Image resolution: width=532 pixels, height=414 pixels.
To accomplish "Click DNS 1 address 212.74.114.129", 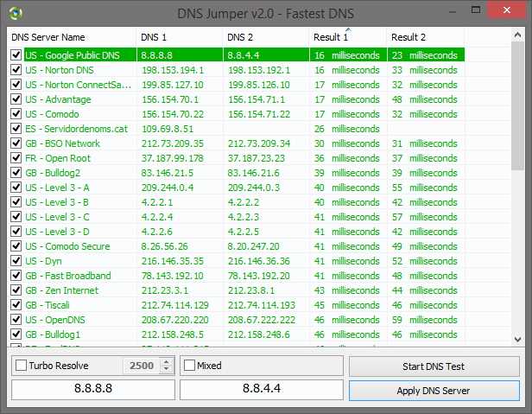I will [x=174, y=305].
